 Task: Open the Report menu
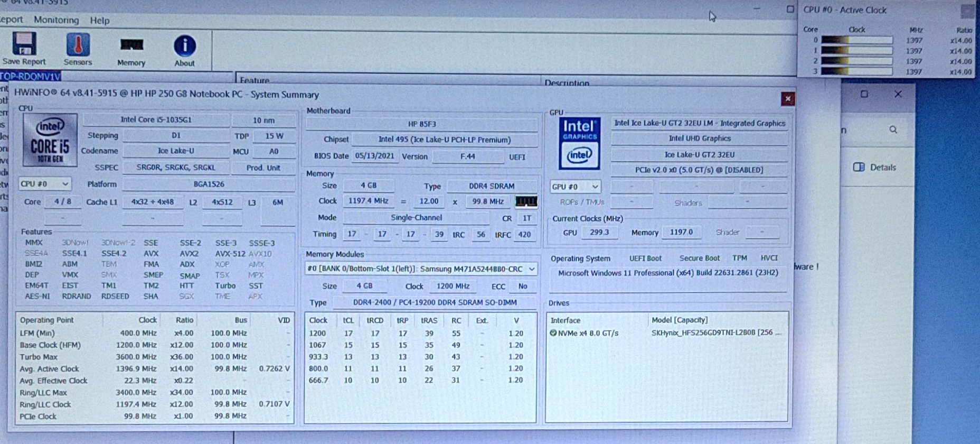[11, 20]
